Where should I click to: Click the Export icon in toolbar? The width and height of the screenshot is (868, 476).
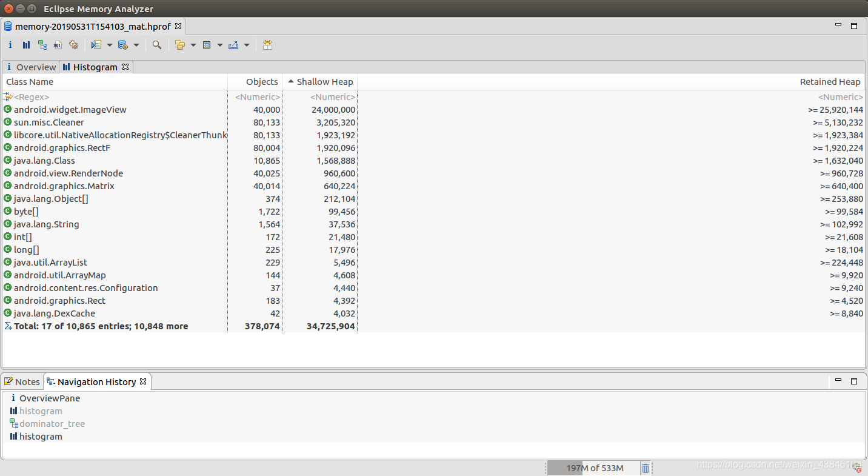(x=233, y=45)
